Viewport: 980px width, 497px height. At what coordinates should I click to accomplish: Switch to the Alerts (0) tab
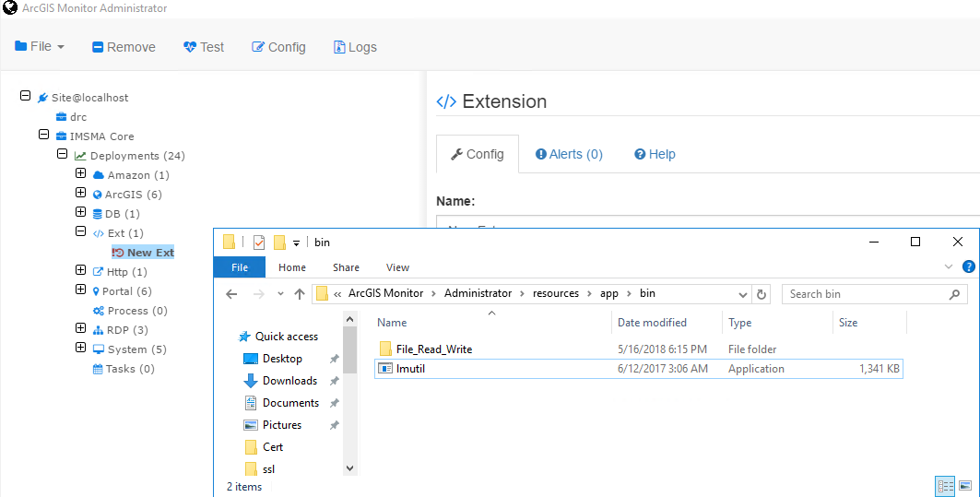pyautogui.click(x=569, y=154)
